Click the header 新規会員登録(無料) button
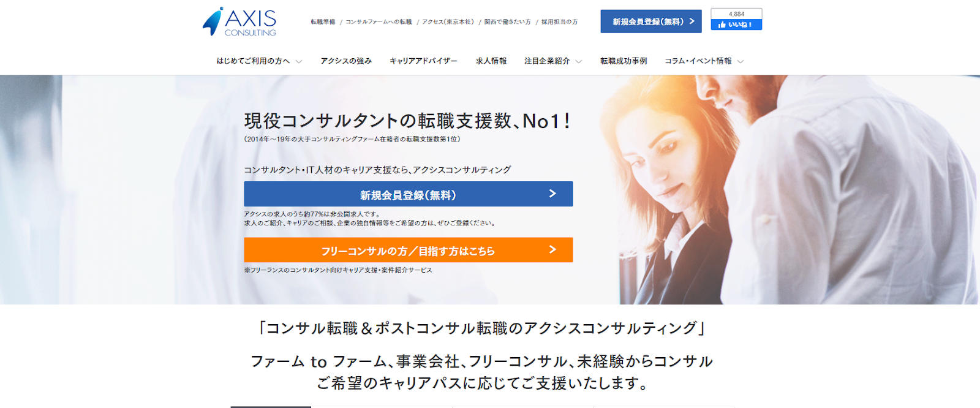980x408 pixels. pyautogui.click(x=651, y=21)
